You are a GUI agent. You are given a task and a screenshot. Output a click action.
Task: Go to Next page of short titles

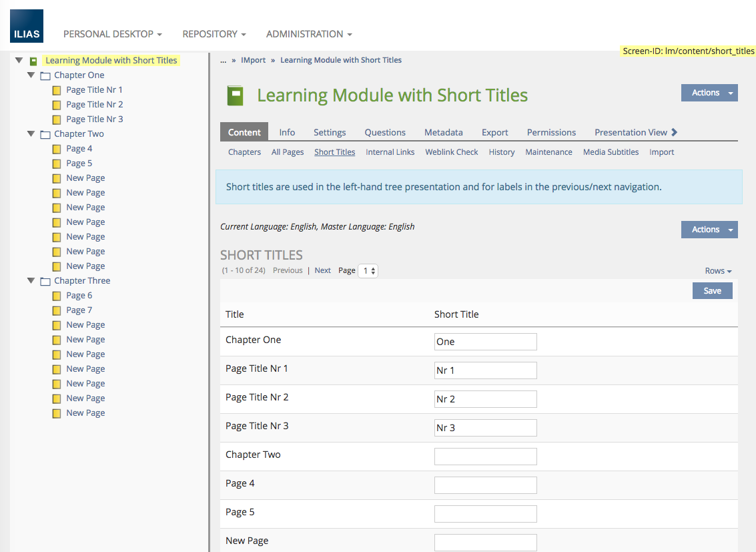tap(322, 270)
